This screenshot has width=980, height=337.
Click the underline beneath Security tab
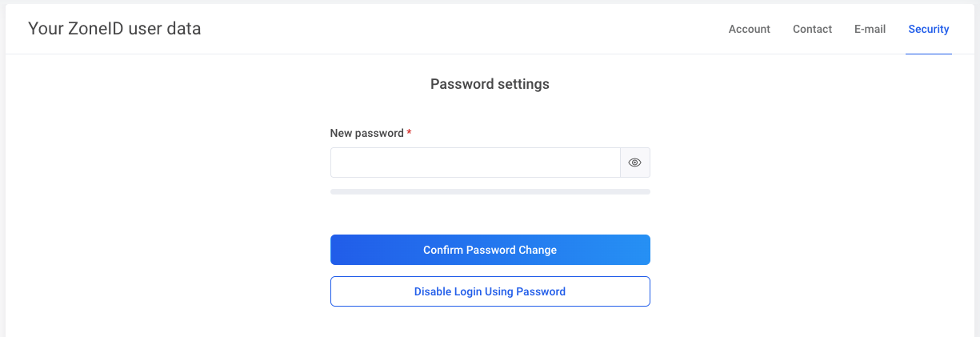tap(928, 54)
